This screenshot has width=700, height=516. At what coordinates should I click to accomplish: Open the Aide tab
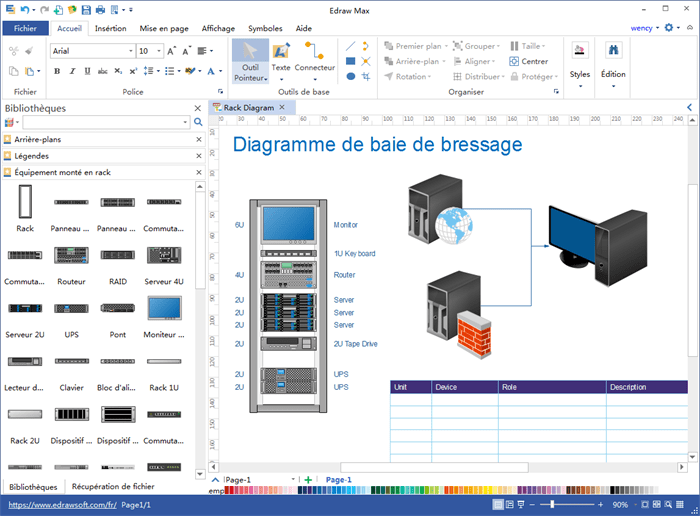[304, 28]
